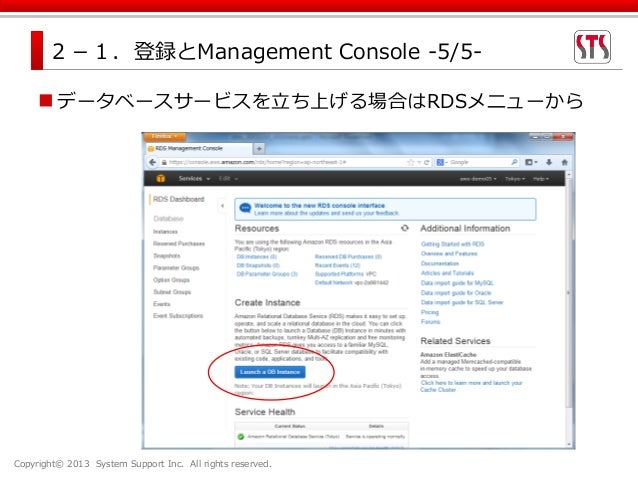Click the STS logo on the slide
This screenshot has width=638, height=479.
[592, 47]
